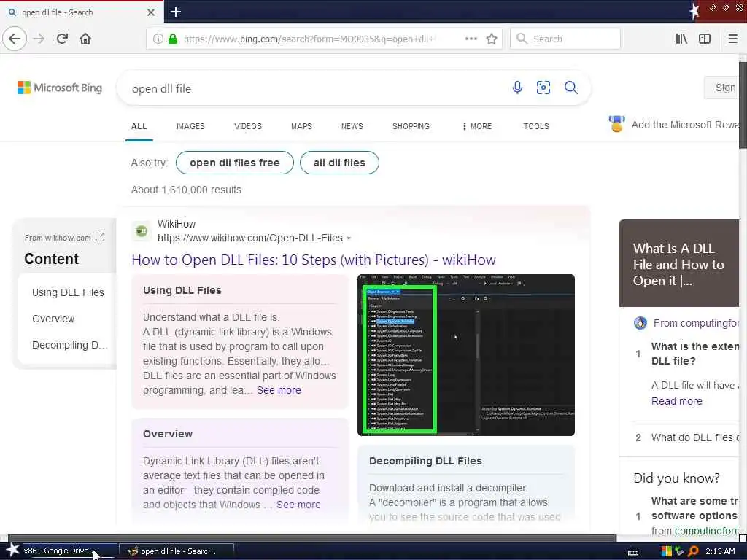
Task: Click the browser address bar URL
Action: (309, 39)
